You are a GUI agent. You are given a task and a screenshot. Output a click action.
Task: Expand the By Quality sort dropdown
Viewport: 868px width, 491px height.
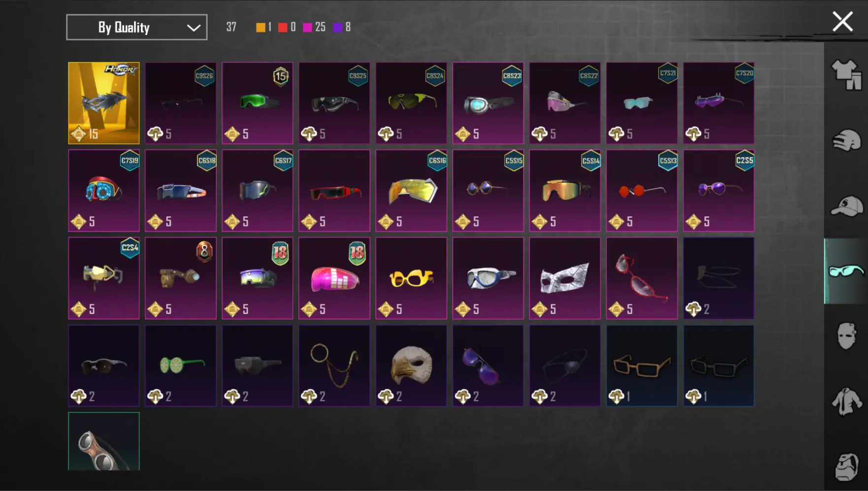[137, 27]
